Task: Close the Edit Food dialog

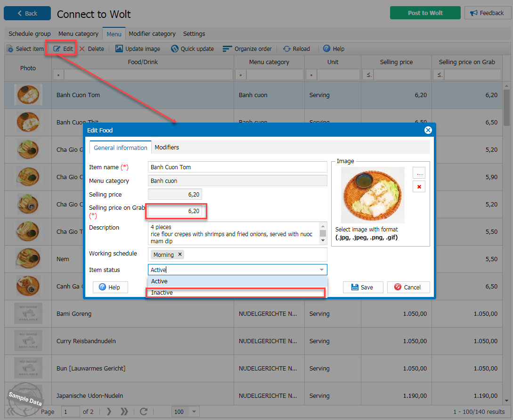Action: (x=428, y=130)
